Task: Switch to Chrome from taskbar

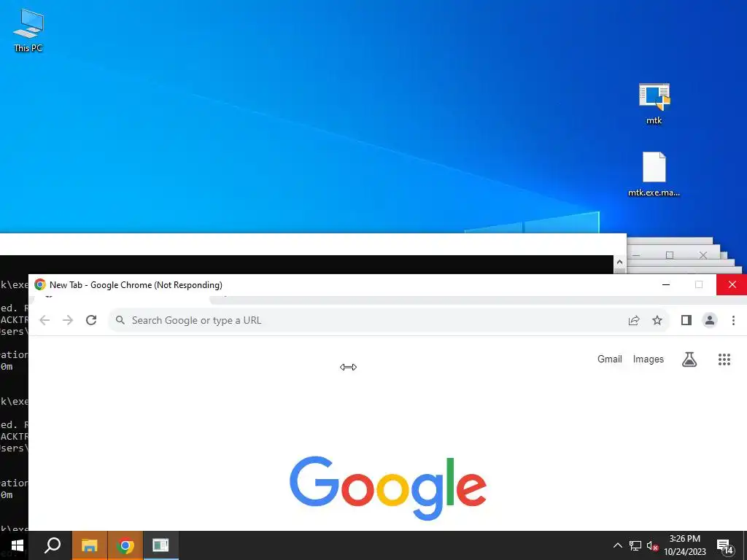Action: pyautogui.click(x=125, y=545)
